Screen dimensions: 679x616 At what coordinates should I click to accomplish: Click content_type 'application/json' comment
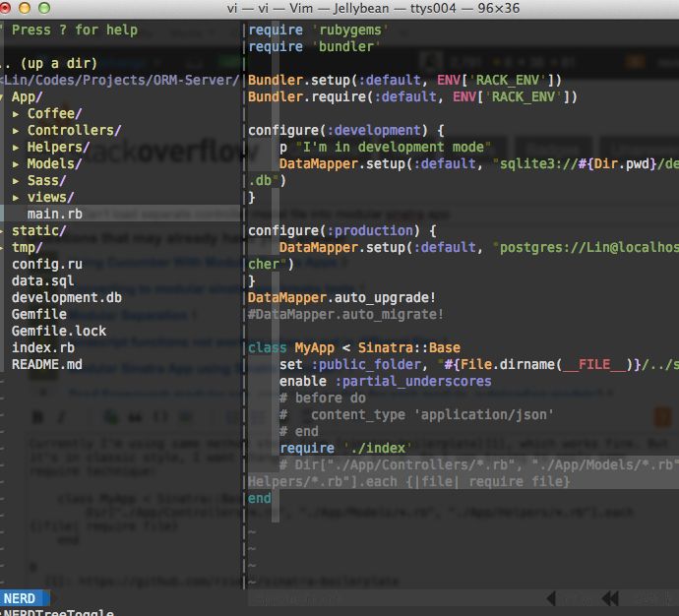[x=416, y=414]
